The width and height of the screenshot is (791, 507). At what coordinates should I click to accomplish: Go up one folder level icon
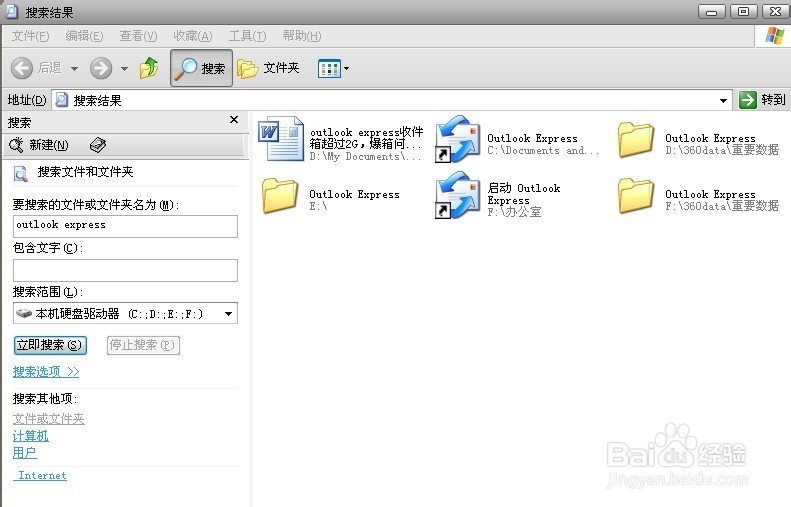149,68
